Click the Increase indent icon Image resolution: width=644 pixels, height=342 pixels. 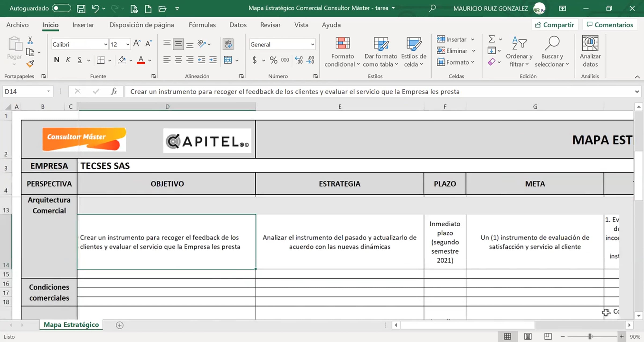click(x=213, y=60)
